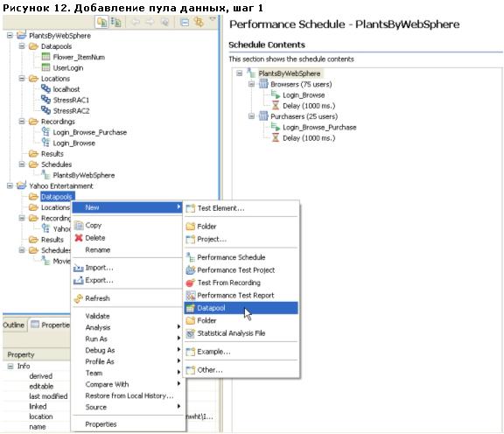The image size is (504, 434).
Task: Open the Source submenu
Action: (127, 407)
